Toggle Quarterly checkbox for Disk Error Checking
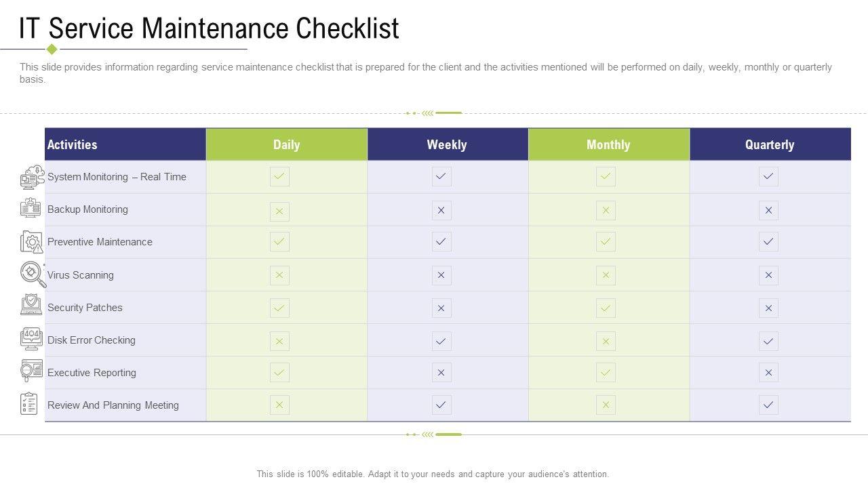The height and width of the screenshot is (488, 868). 768,341
